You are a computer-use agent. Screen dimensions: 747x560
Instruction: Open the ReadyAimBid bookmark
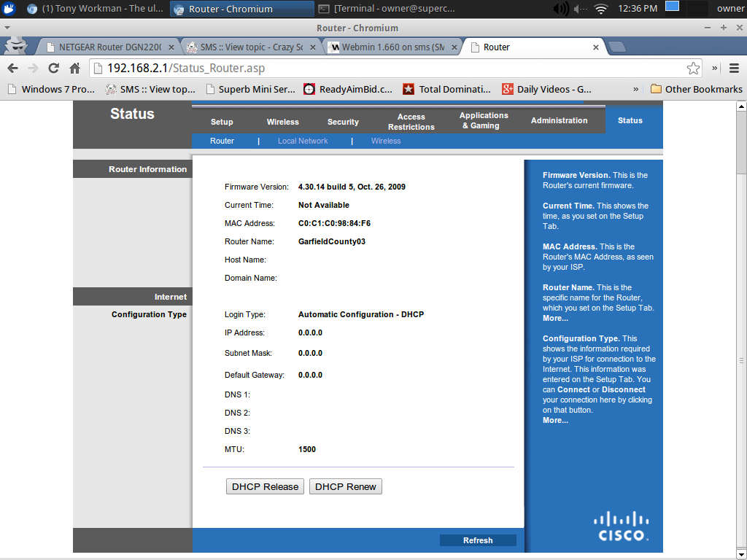click(347, 89)
